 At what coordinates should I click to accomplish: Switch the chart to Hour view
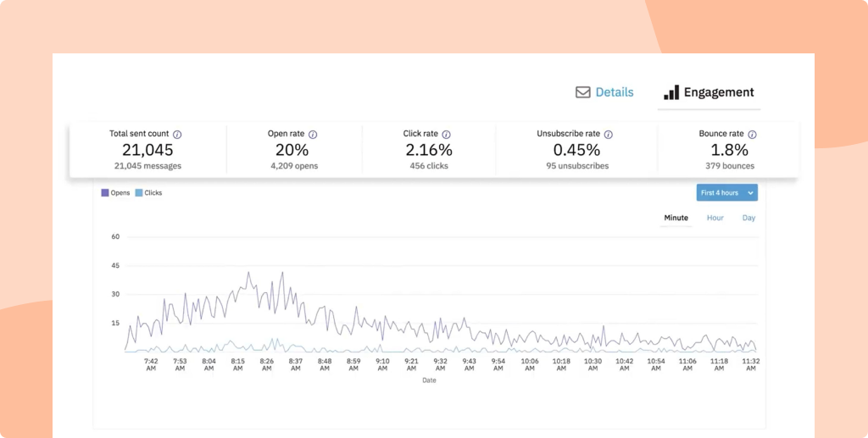tap(715, 218)
